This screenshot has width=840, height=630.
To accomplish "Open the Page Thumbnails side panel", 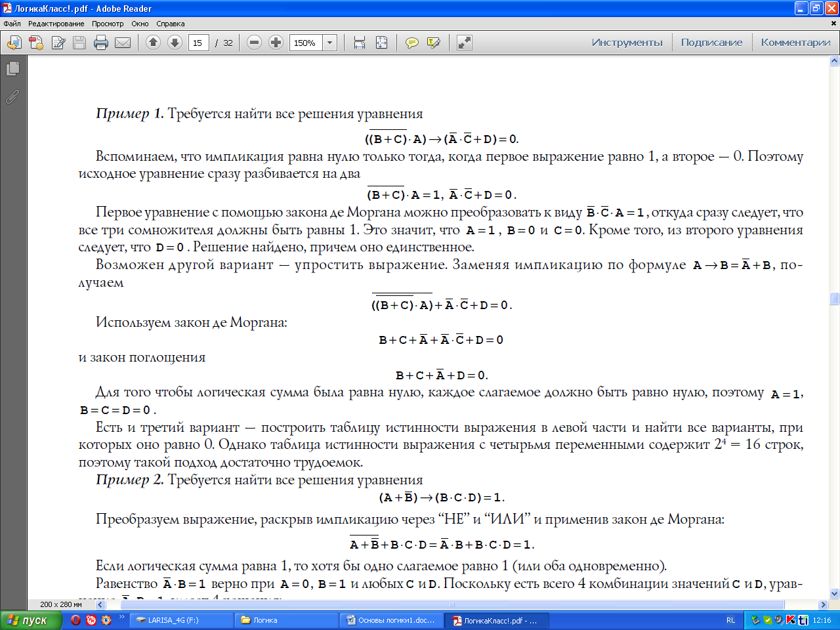I will 12,68.
